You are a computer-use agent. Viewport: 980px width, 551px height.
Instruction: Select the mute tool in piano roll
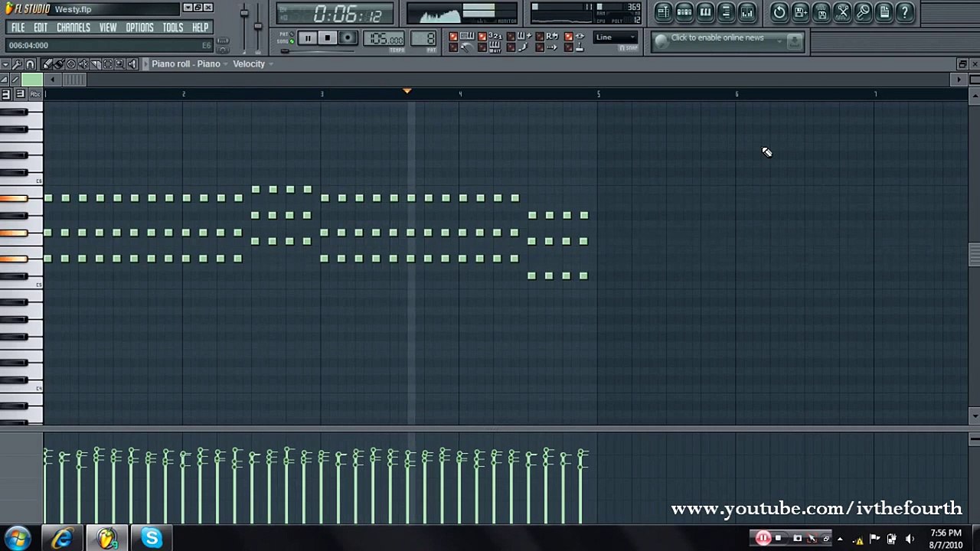pyautogui.click(x=83, y=64)
